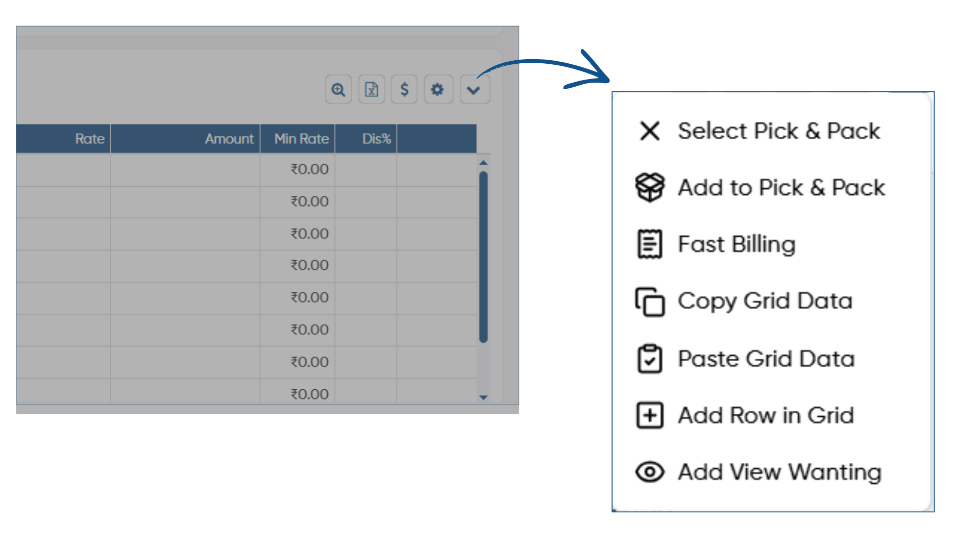Click the vertical scrollbar thumb of the grid
This screenshot has width=980, height=551.
pyautogui.click(x=483, y=257)
